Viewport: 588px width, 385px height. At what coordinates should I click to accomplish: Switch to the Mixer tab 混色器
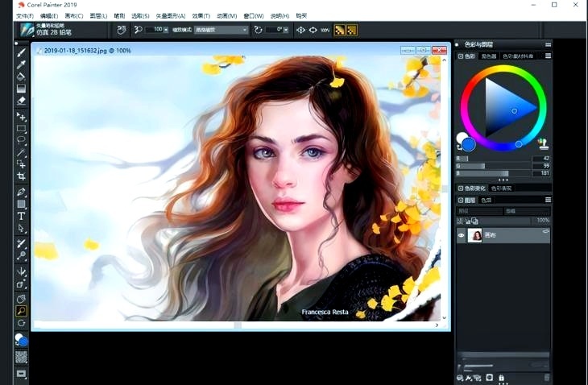[489, 56]
